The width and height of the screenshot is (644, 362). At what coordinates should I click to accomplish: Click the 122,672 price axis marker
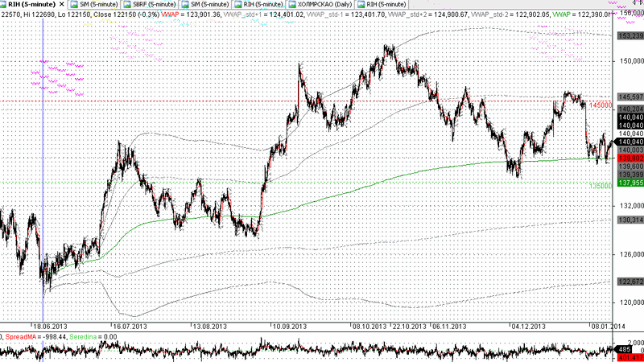click(x=630, y=282)
